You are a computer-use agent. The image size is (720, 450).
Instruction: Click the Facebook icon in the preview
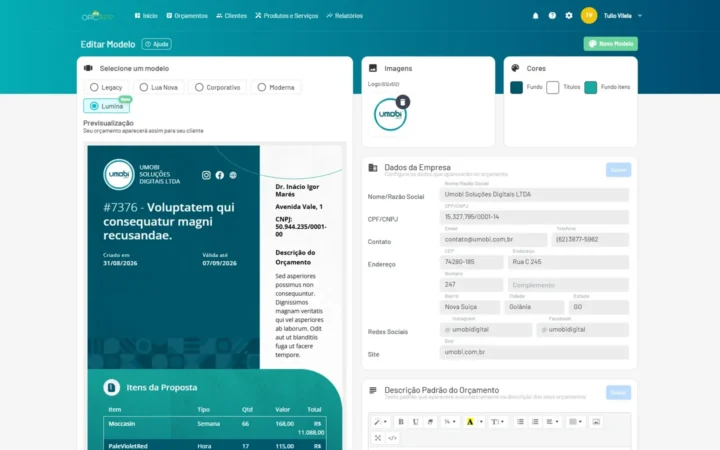(x=219, y=175)
